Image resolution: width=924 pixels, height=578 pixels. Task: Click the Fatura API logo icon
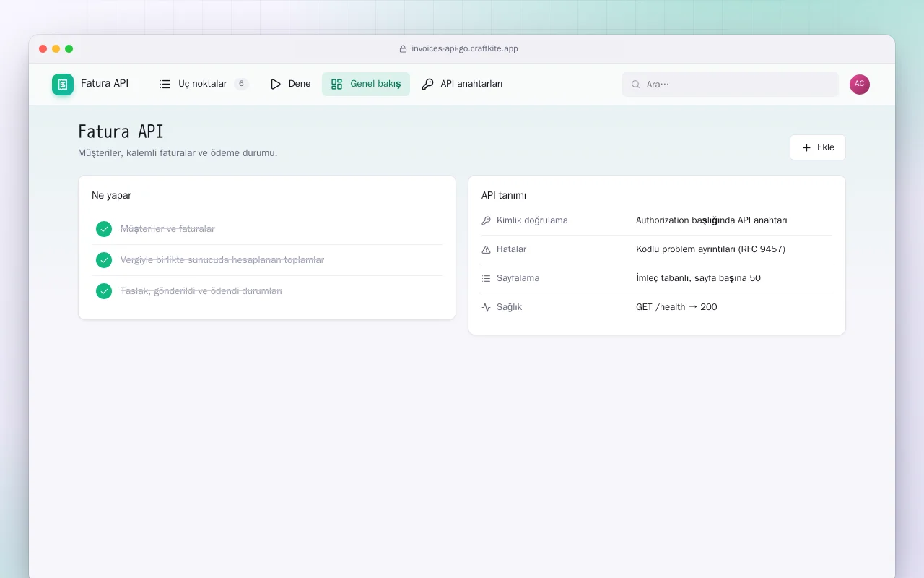(x=63, y=85)
